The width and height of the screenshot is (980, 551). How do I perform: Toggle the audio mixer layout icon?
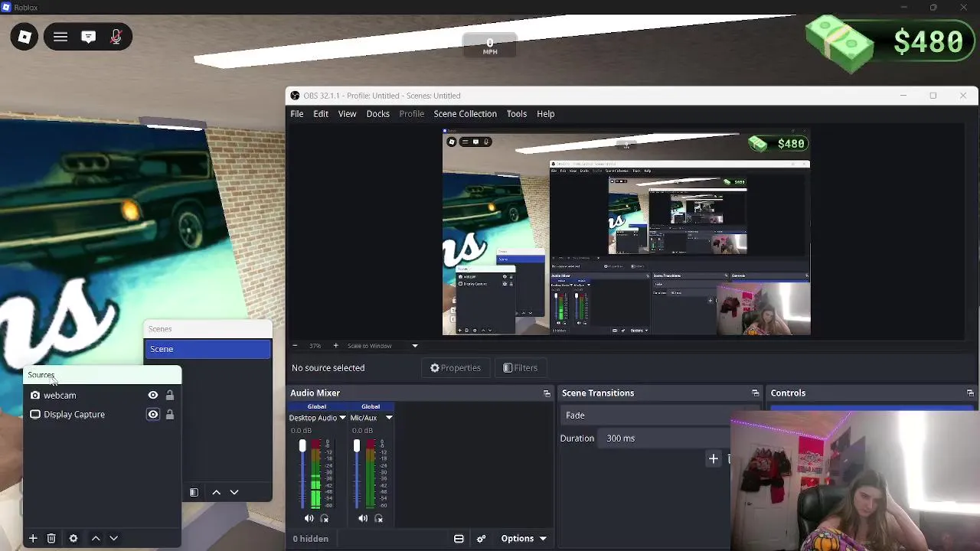459,539
